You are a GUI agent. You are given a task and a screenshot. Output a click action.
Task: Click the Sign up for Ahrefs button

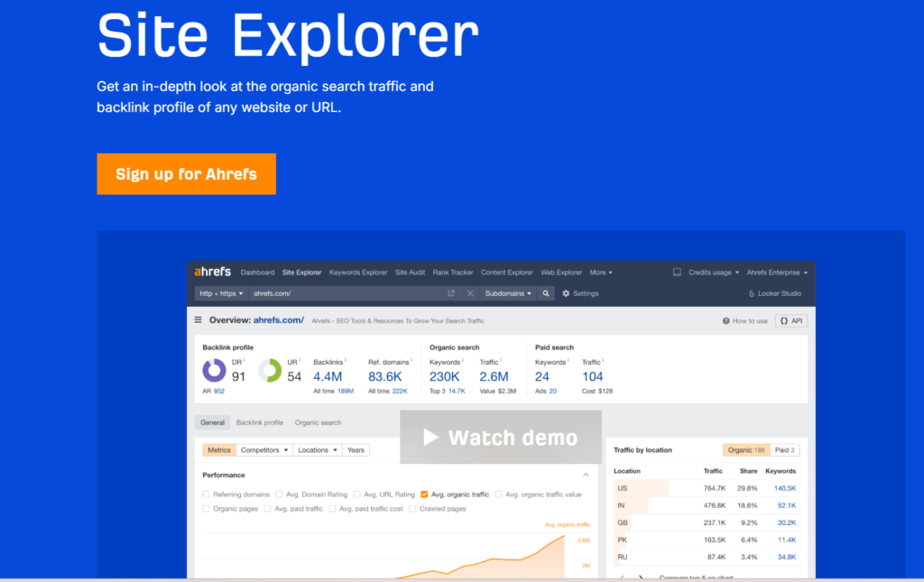(x=186, y=174)
